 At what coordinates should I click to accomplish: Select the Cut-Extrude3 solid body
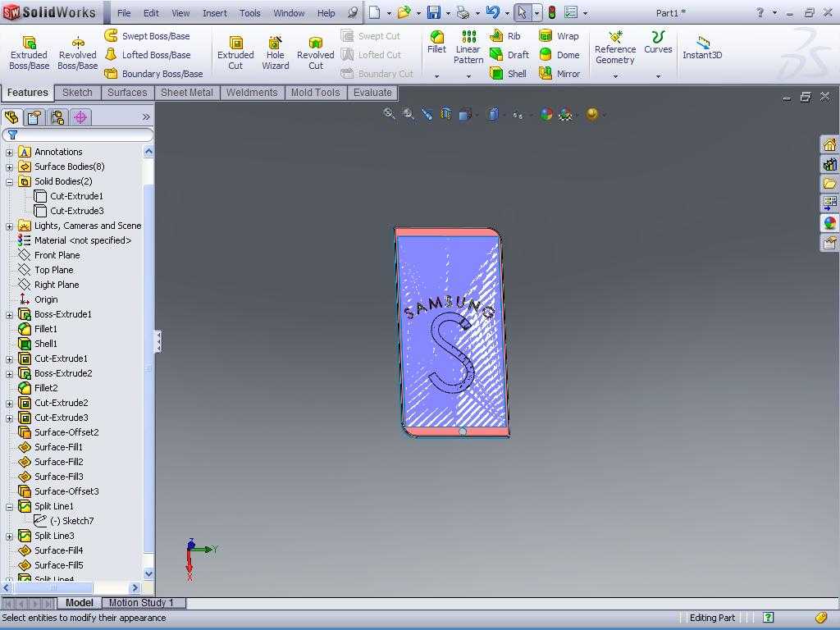click(69, 211)
